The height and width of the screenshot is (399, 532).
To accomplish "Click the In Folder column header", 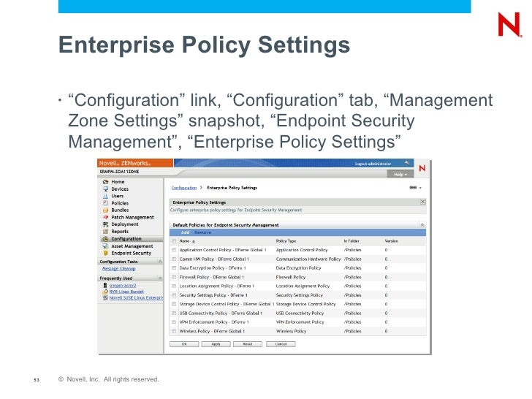I will [351, 241].
